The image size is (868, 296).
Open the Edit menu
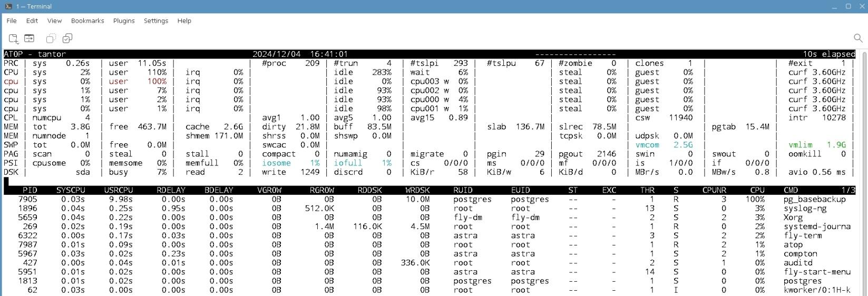32,21
